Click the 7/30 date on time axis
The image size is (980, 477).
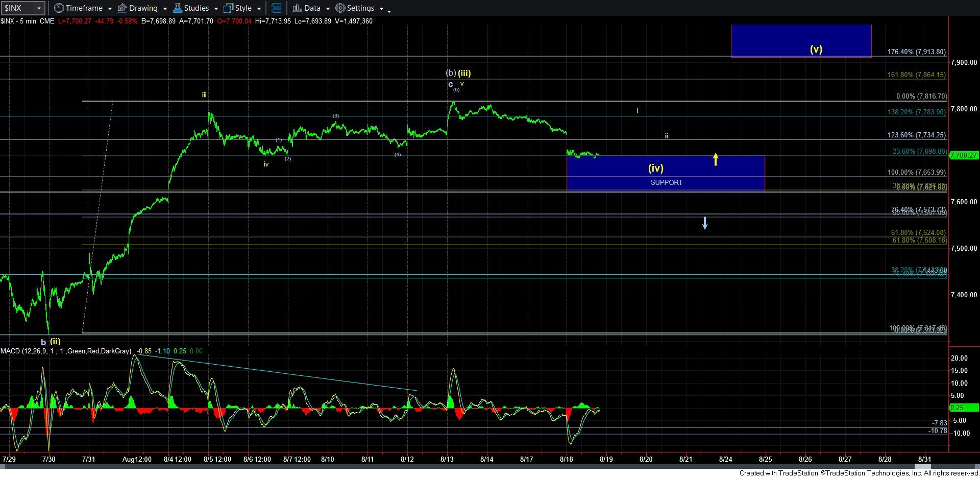pos(48,459)
